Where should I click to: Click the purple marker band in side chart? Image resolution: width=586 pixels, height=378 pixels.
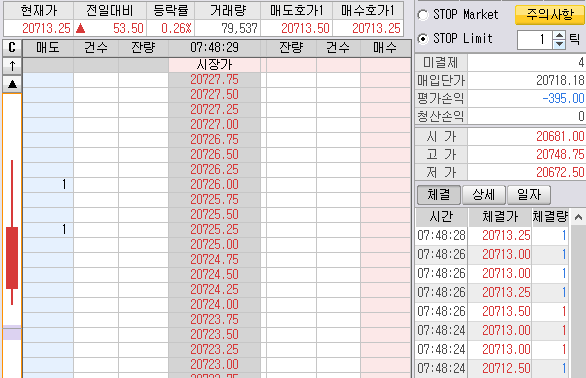pos(12,333)
